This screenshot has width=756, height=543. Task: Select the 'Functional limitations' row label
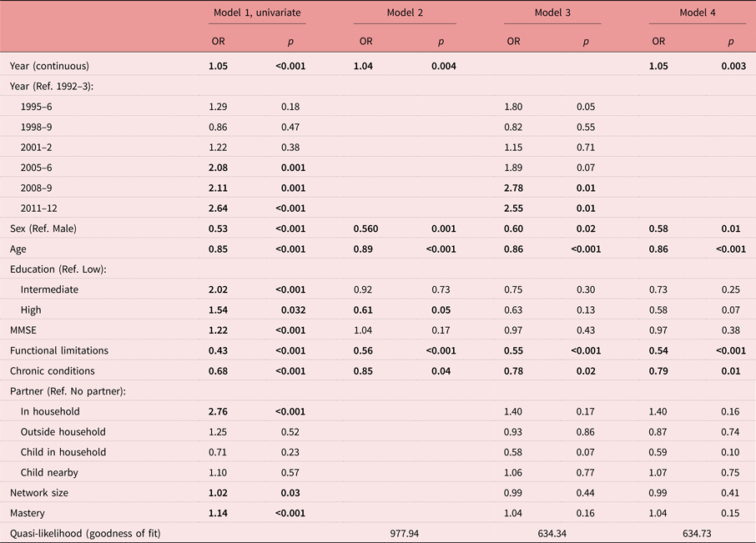point(59,350)
